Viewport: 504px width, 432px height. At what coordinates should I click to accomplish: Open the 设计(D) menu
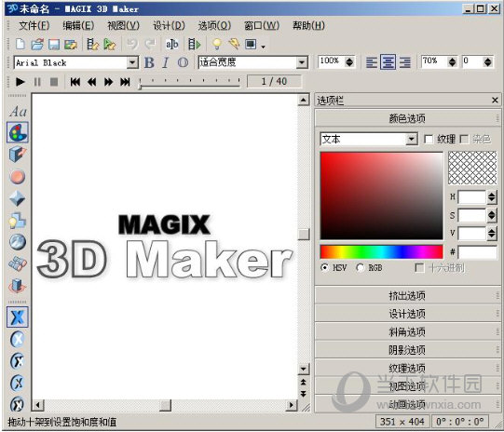pos(169,25)
